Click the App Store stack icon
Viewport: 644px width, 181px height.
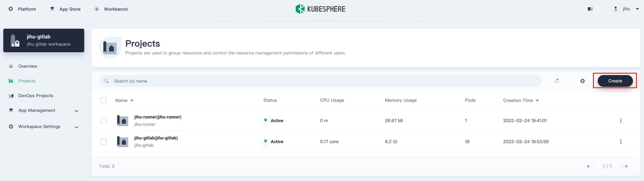(52, 9)
